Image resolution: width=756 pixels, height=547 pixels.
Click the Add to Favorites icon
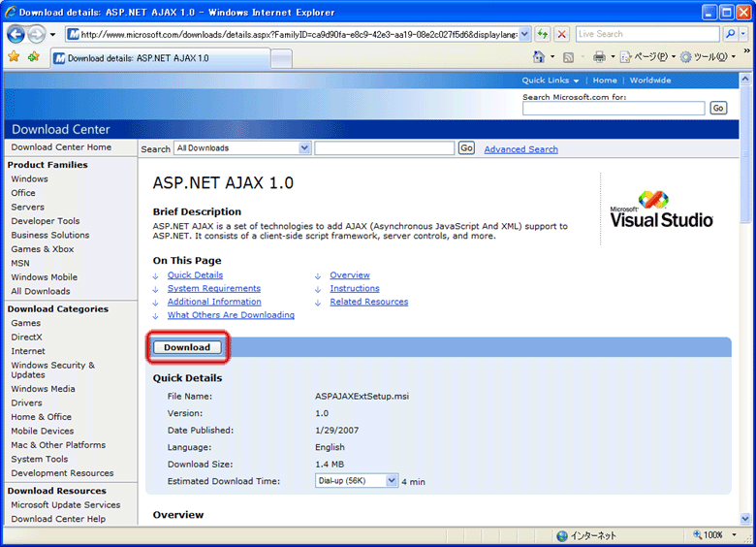pos(34,57)
